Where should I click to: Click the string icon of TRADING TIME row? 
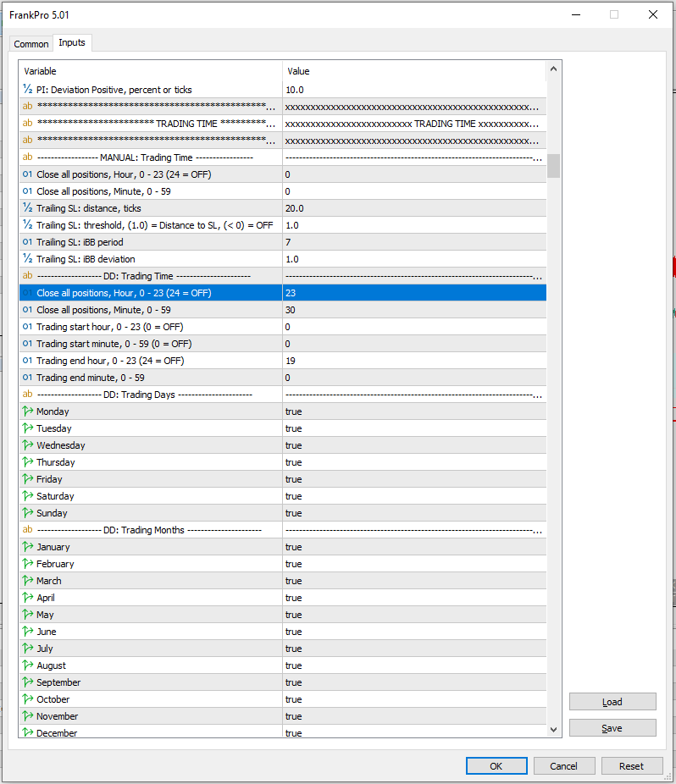[x=27, y=123]
